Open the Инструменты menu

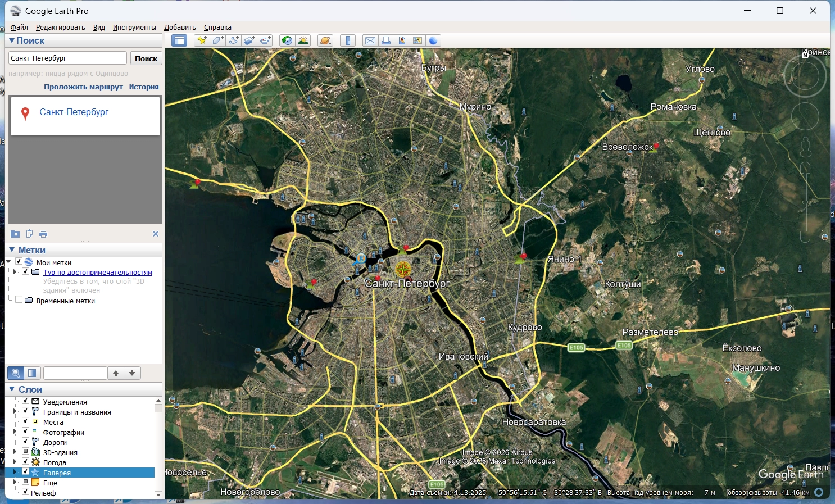pos(134,27)
